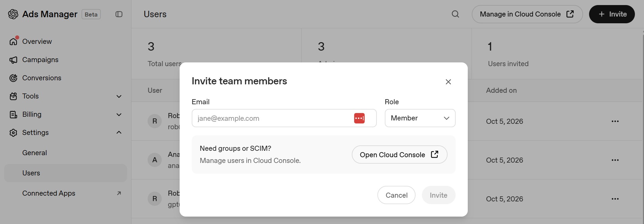Click the Tools label in sidebar
Image resolution: width=644 pixels, height=224 pixels.
(x=30, y=96)
